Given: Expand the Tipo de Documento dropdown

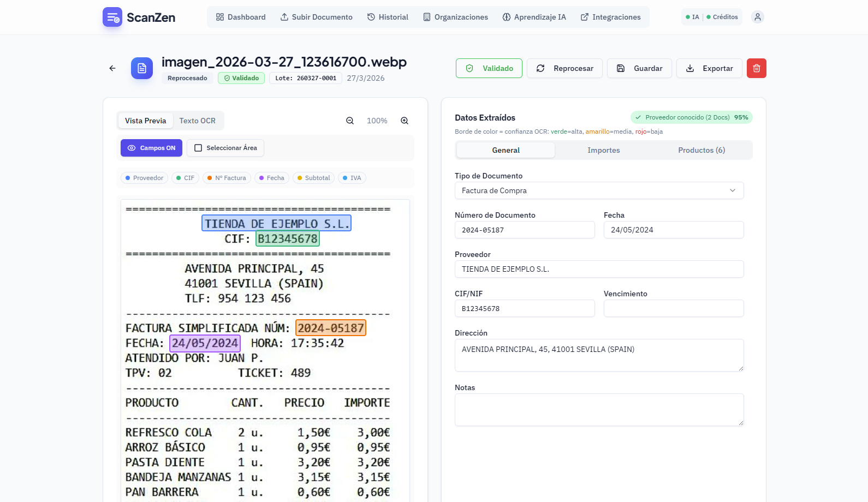Looking at the screenshot, I should pos(599,190).
